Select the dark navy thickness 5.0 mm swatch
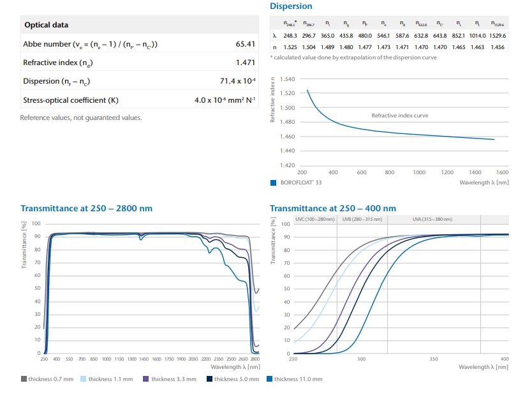 coord(209,379)
